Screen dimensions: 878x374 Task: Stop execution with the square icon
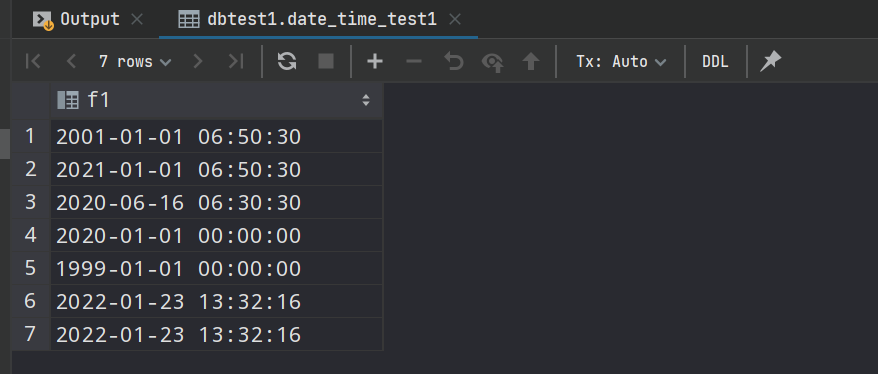[x=326, y=62]
